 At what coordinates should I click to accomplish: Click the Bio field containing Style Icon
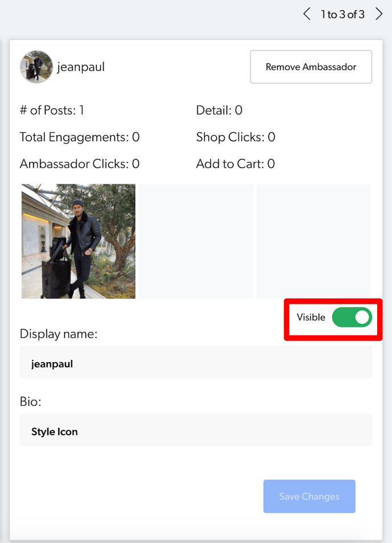196,429
